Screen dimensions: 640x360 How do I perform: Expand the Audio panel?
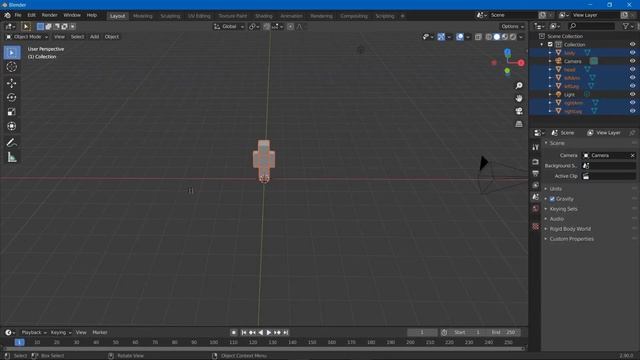click(556, 219)
